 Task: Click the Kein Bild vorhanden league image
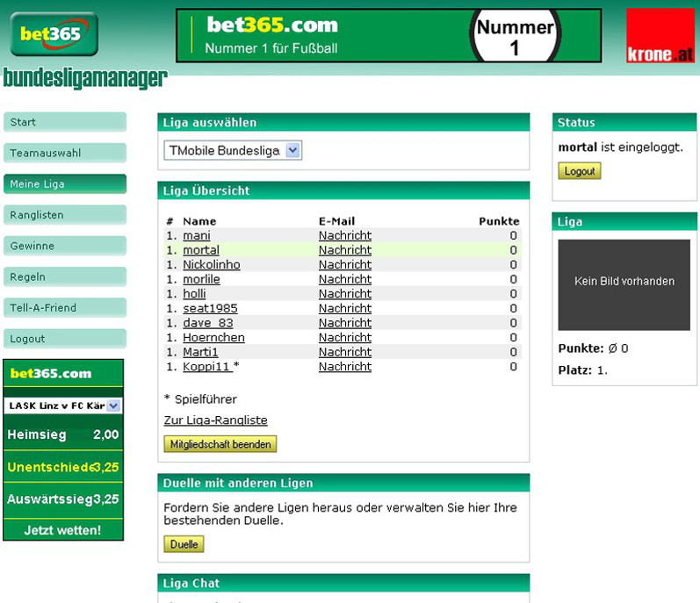point(624,285)
